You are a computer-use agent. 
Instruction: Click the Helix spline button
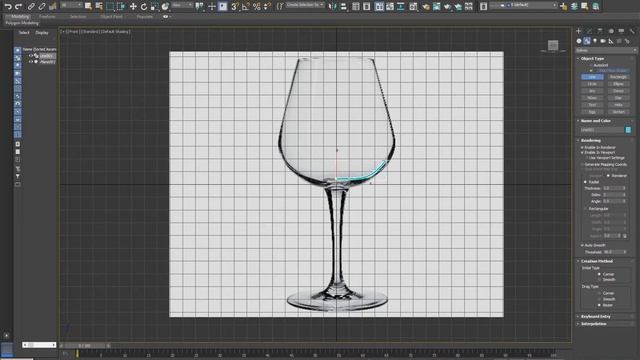(x=618, y=104)
